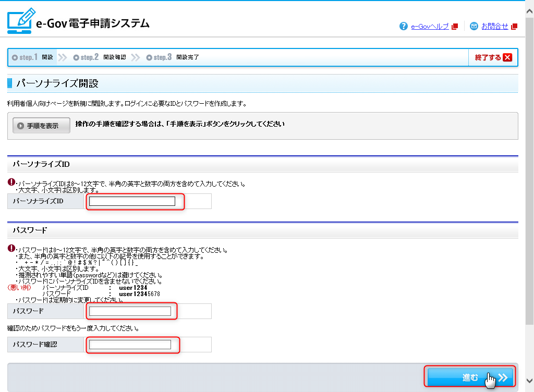
Task: Focus the パーソナライズID text field
Action: [132, 201]
